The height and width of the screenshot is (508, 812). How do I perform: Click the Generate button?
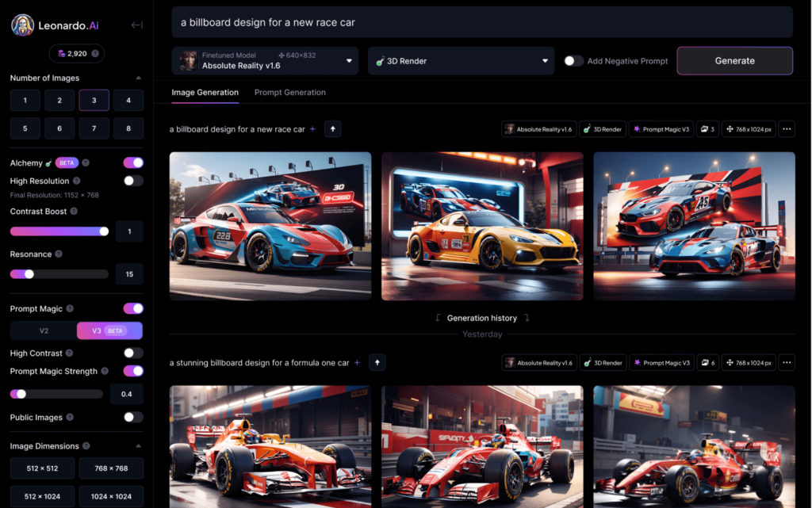pos(734,61)
